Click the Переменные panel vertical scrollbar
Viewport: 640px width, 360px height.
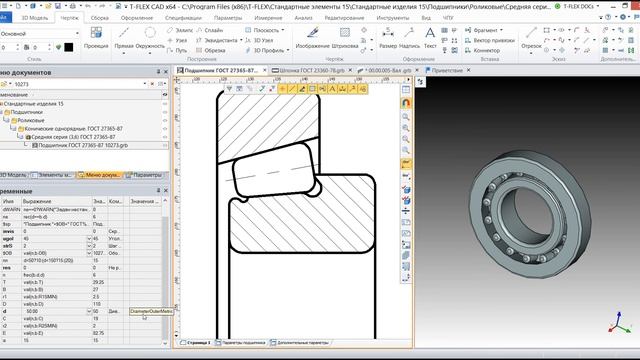point(165,272)
